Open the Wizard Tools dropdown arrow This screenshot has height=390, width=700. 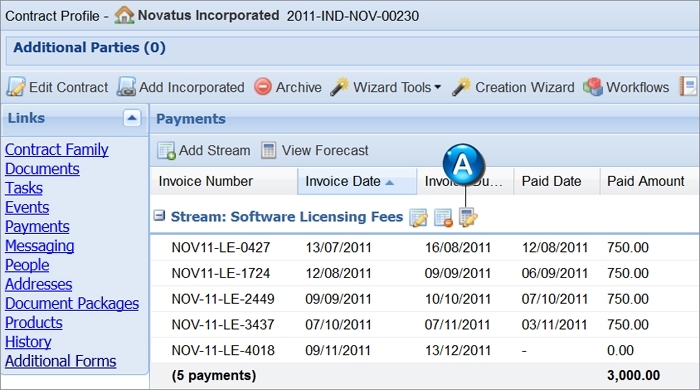click(438, 87)
